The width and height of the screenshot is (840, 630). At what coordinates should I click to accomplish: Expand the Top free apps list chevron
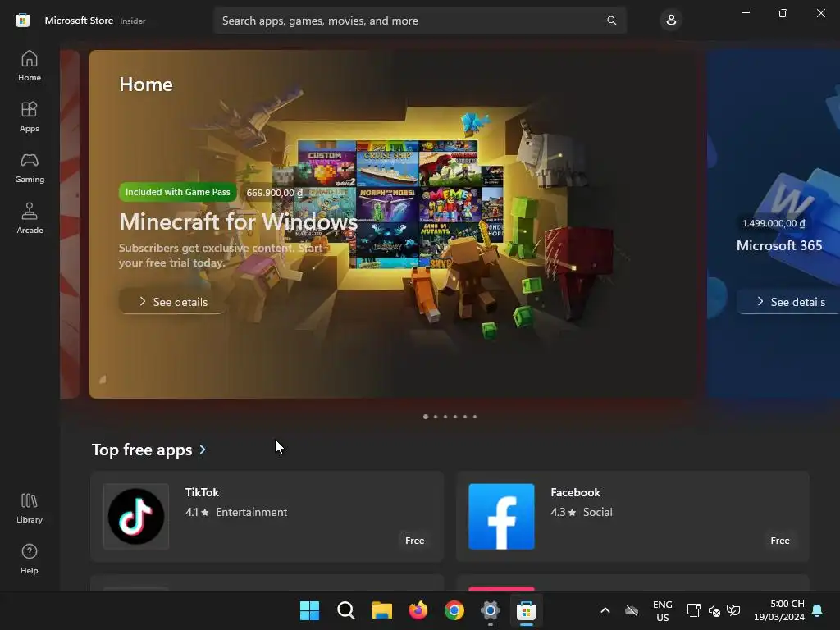click(203, 450)
